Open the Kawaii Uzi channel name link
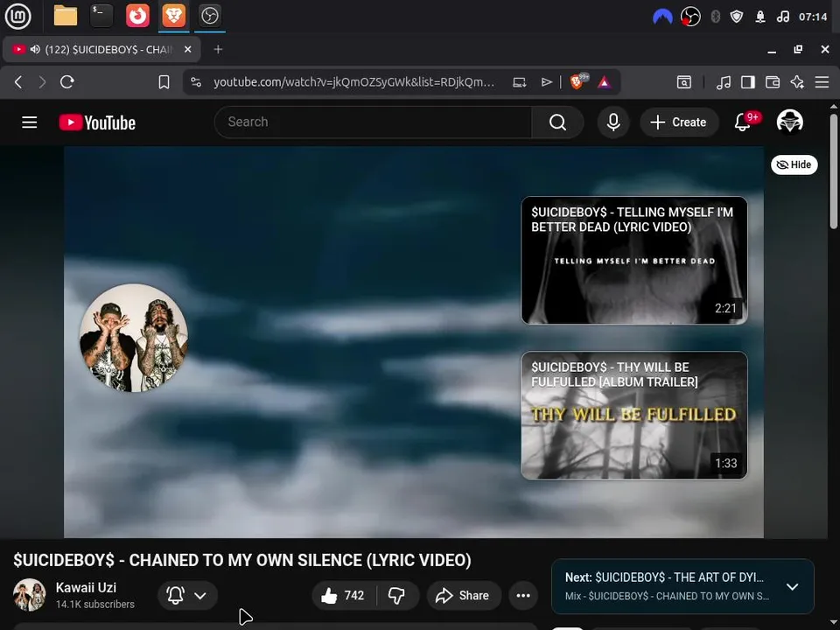840x630 pixels. 86,588
